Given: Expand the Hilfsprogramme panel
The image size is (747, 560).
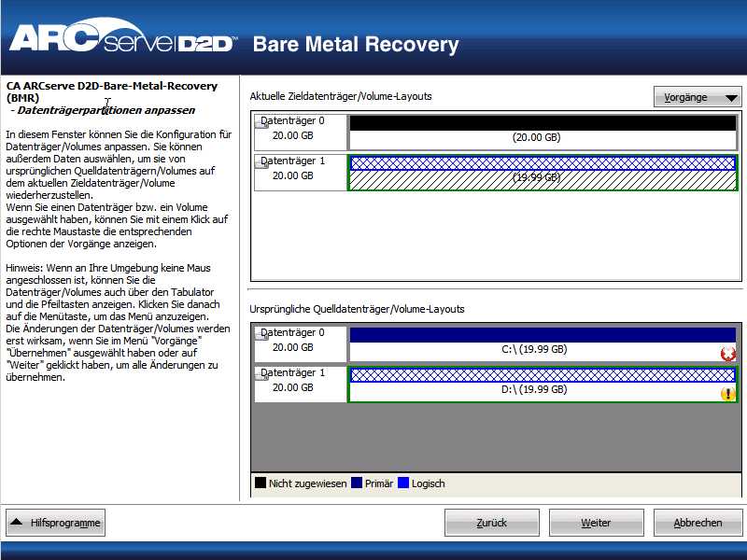Looking at the screenshot, I should click(56, 522).
